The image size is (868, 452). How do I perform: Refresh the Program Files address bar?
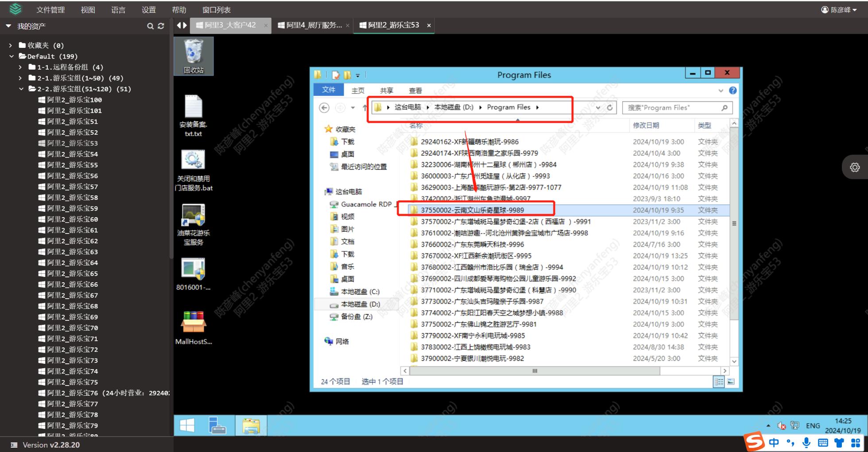(609, 108)
